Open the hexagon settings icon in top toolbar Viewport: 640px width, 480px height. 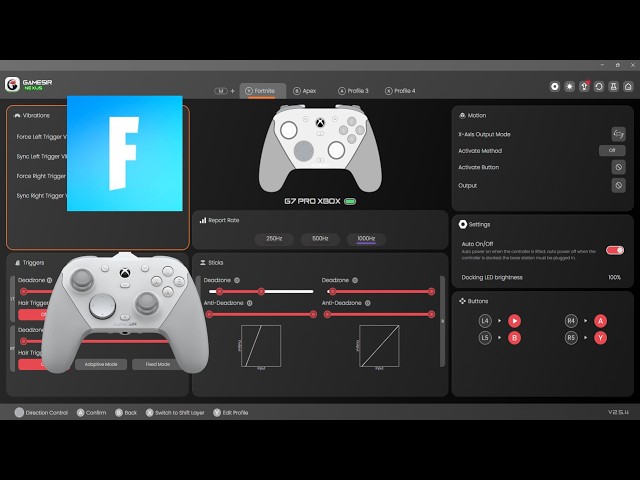tap(555, 87)
